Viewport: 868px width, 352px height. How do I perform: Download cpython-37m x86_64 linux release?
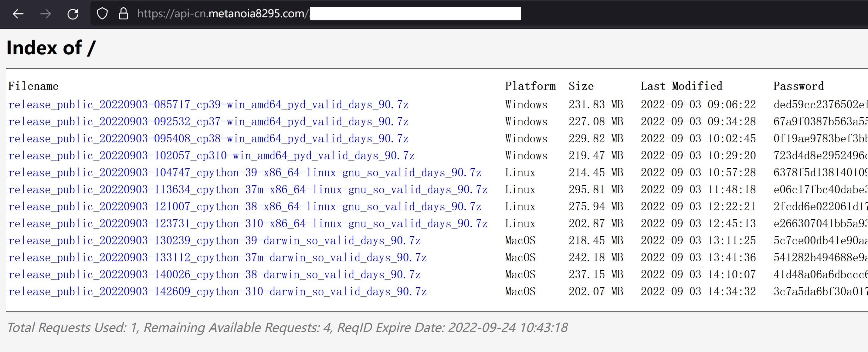[248, 190]
